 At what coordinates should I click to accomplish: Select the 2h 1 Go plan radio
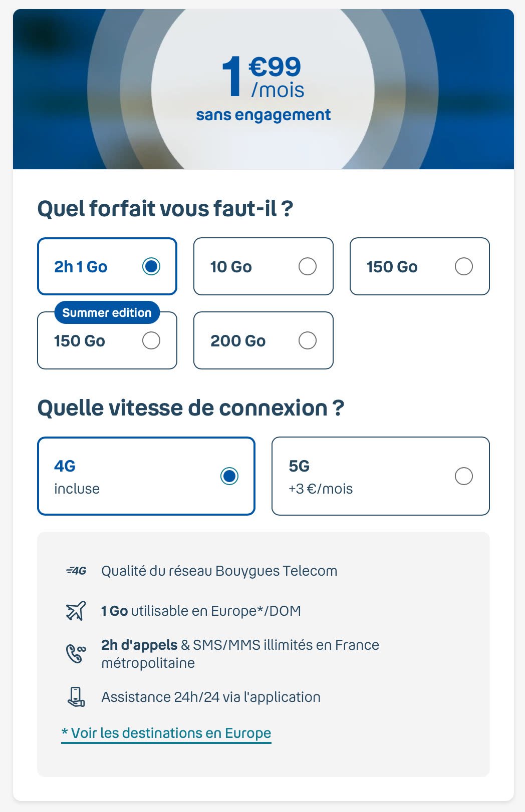pos(107,266)
